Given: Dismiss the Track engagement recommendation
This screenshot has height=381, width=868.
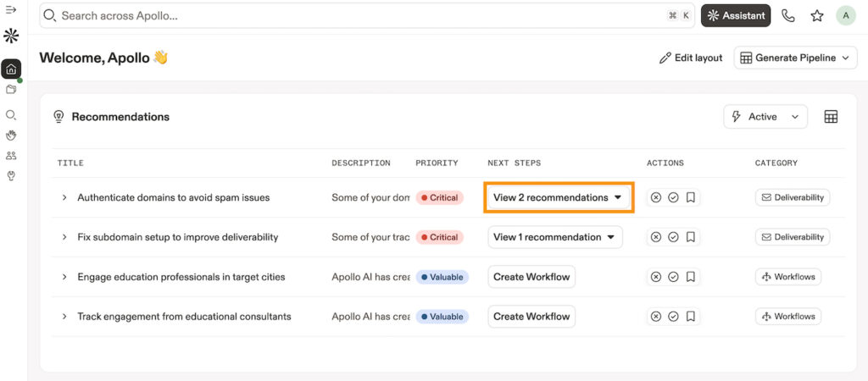Looking at the screenshot, I should point(656,317).
